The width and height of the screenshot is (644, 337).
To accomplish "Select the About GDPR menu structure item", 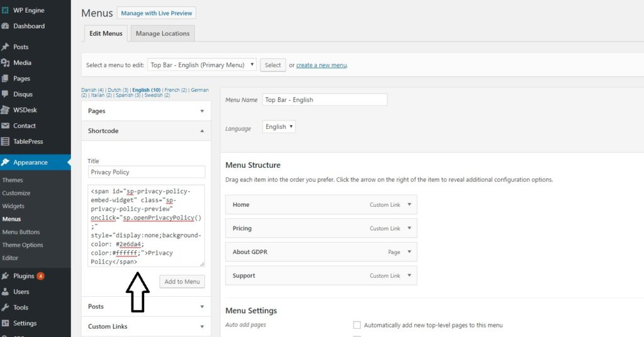I will click(x=321, y=252).
